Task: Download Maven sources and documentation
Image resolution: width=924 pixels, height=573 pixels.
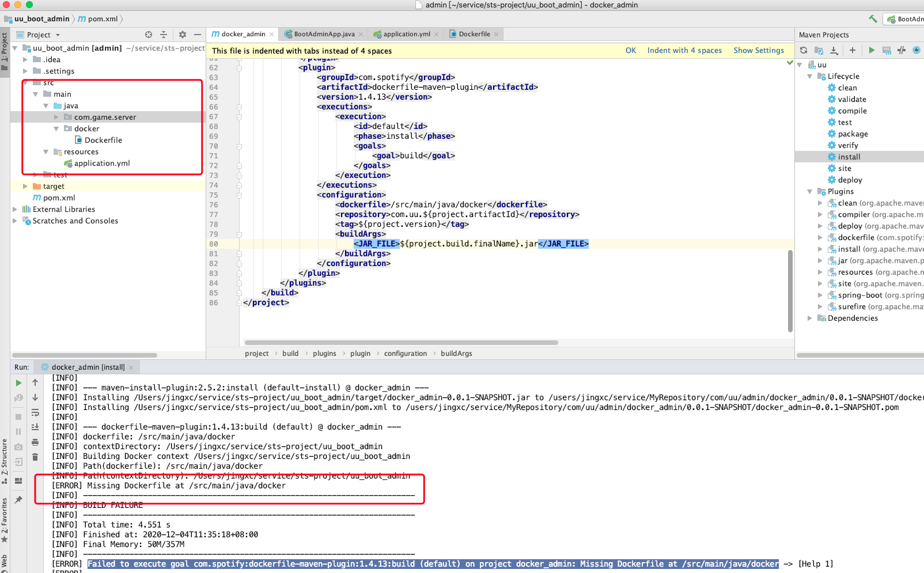Action: [x=834, y=50]
